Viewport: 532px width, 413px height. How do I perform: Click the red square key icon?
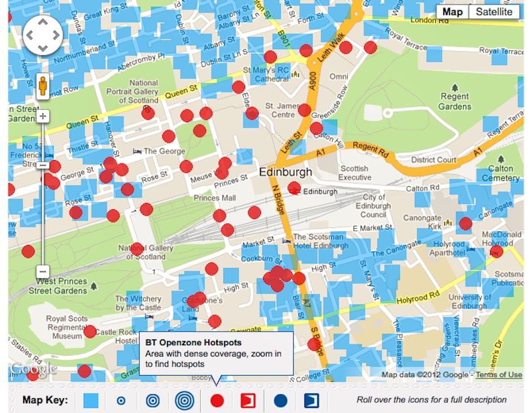248,401
